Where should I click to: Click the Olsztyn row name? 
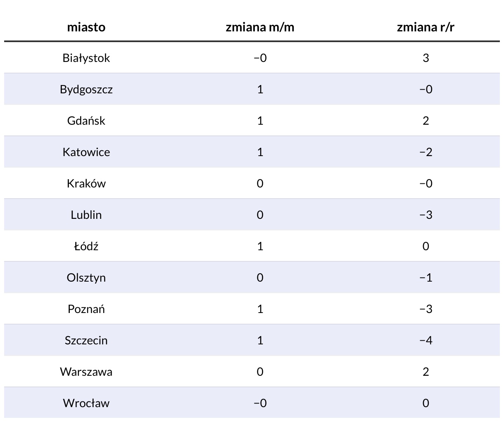86,277
